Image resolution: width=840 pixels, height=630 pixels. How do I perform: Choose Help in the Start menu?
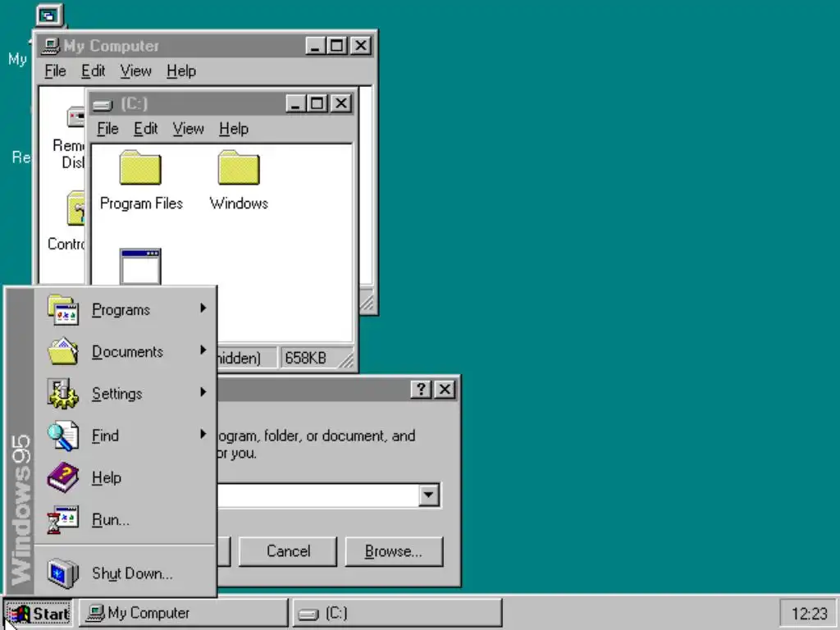[x=126, y=477]
